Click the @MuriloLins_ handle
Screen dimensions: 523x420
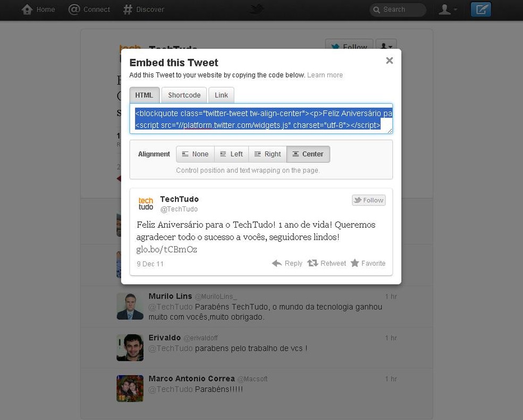216,297
